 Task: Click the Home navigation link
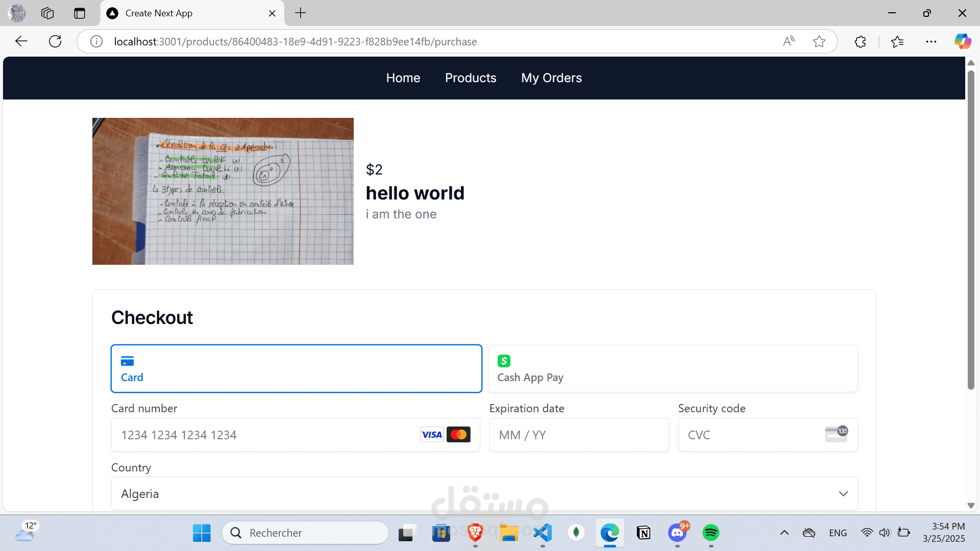click(403, 78)
